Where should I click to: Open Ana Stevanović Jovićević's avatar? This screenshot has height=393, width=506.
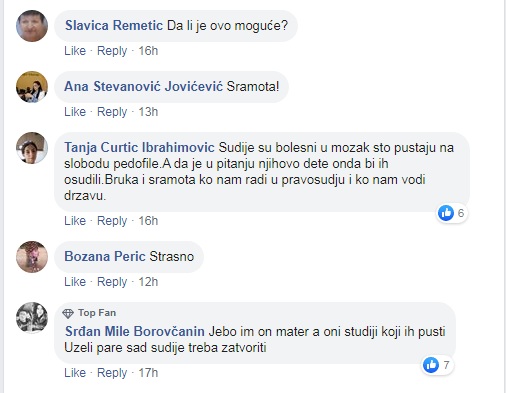(32, 87)
